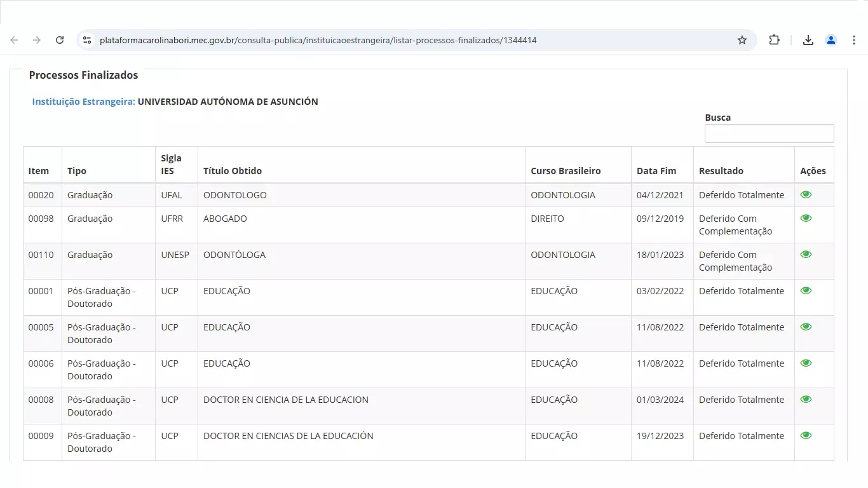Show details for item 00006

pyautogui.click(x=806, y=363)
